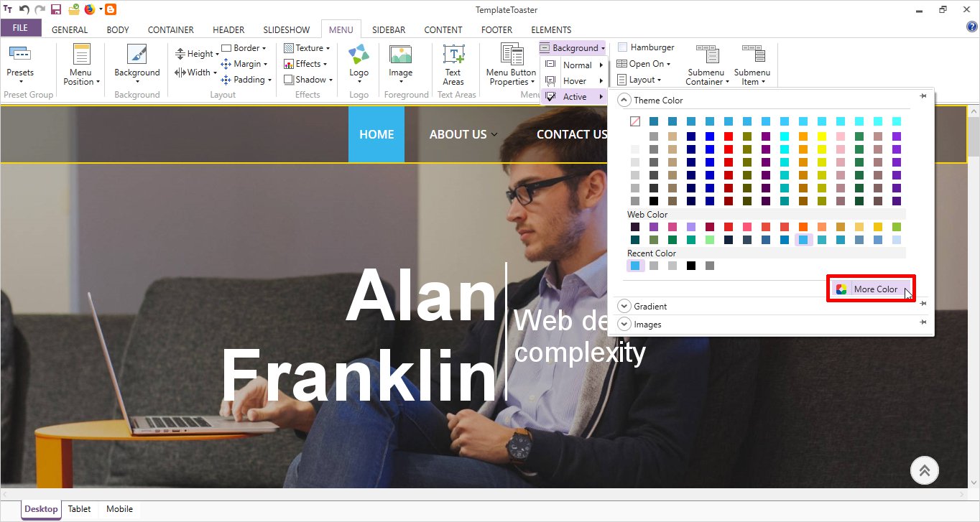Click the Presets icon in the ribbon

[x=19, y=55]
